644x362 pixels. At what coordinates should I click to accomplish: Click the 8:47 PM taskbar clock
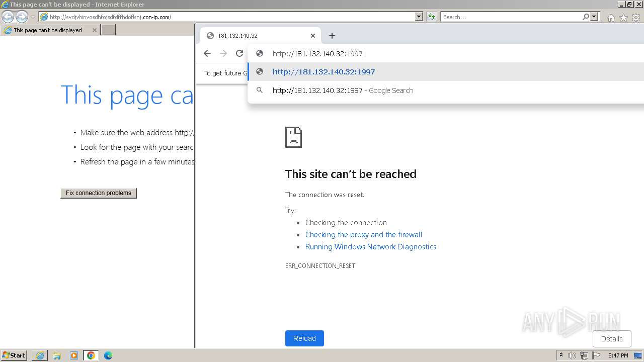[x=618, y=355]
